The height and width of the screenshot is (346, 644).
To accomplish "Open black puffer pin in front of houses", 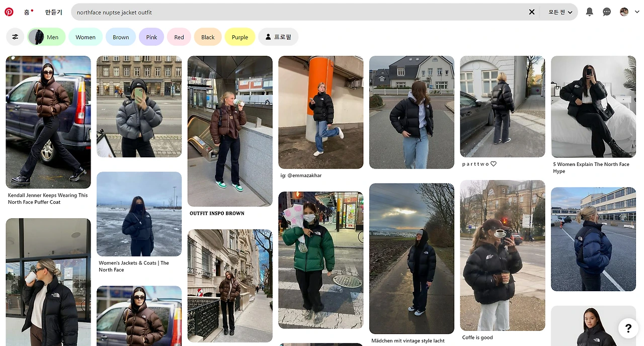I will [412, 112].
